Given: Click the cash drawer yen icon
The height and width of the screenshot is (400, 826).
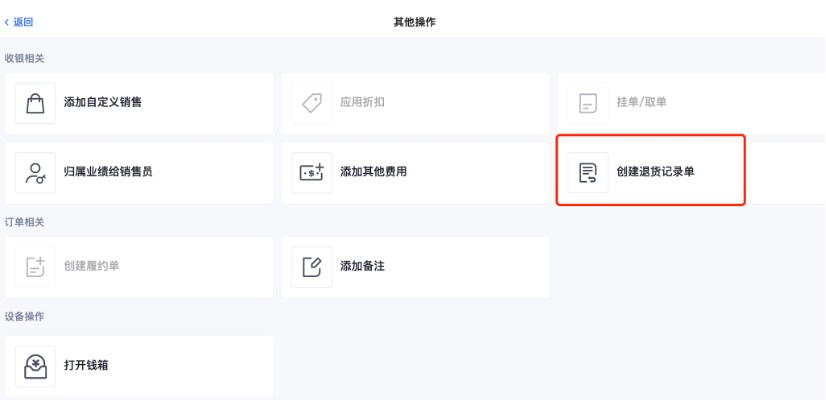Looking at the screenshot, I should pos(35,366).
